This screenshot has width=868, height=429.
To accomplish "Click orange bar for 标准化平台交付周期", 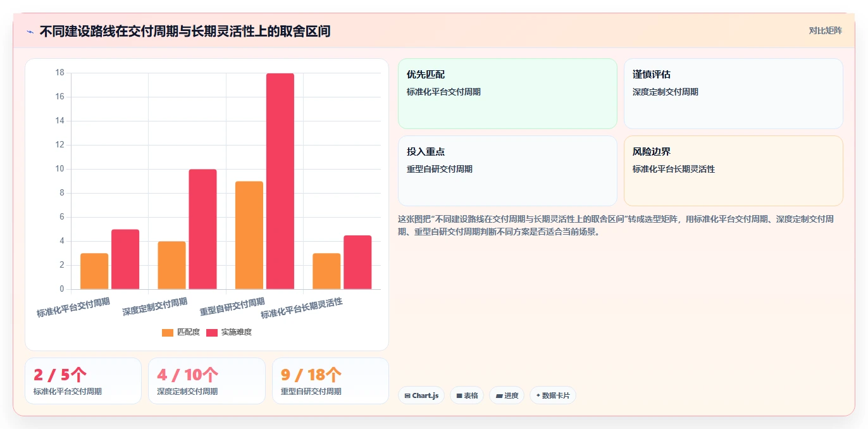I will (x=94, y=271).
